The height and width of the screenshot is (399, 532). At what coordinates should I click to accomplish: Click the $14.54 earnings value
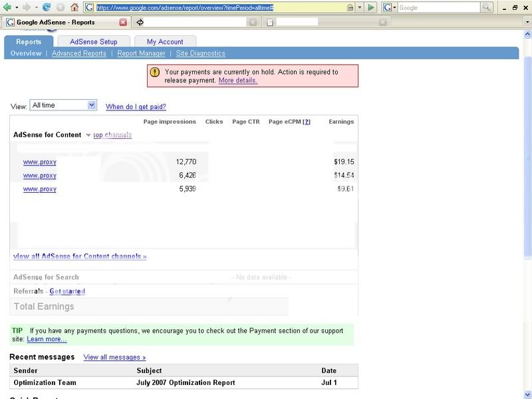point(344,176)
